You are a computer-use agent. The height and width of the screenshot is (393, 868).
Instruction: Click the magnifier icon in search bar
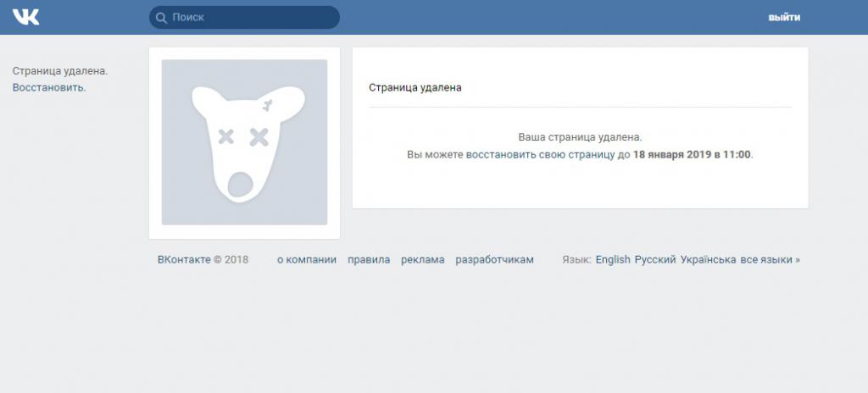[161, 18]
